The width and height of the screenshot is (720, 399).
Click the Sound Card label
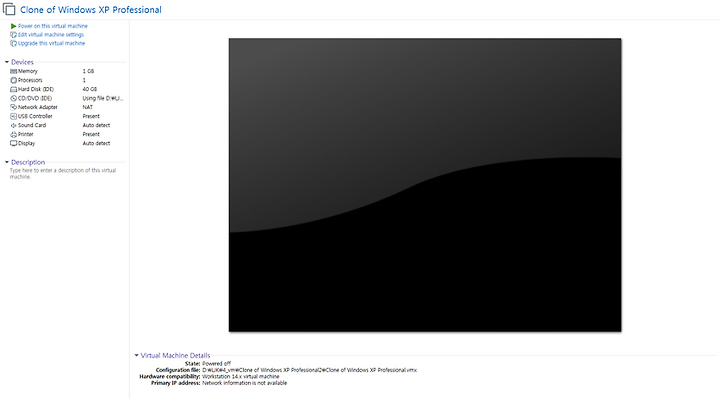[x=32, y=125]
